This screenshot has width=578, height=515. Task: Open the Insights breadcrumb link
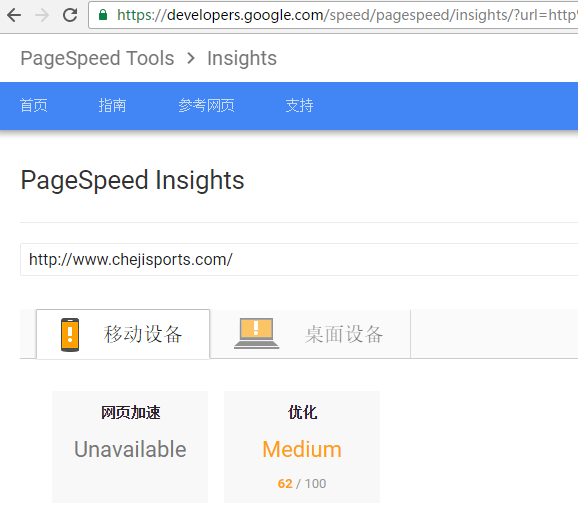242,58
